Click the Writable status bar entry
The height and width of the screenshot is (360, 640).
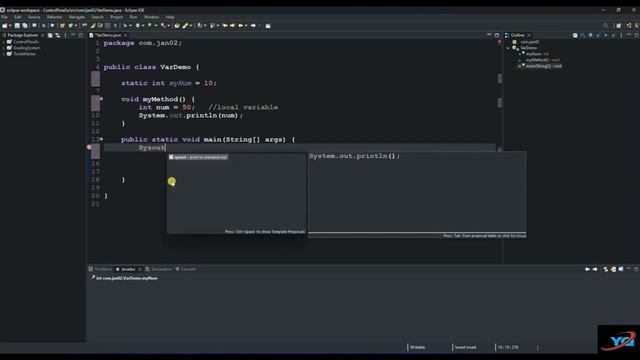click(418, 347)
